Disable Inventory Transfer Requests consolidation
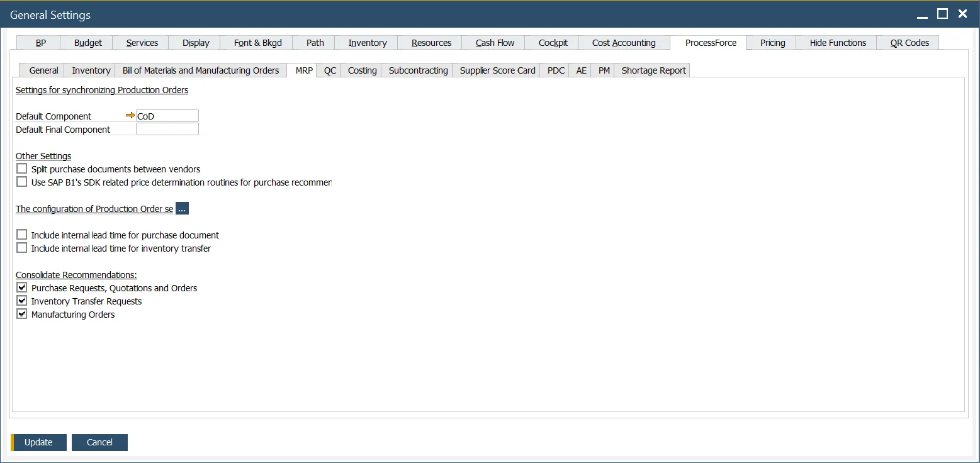This screenshot has height=463, width=980. tap(21, 300)
